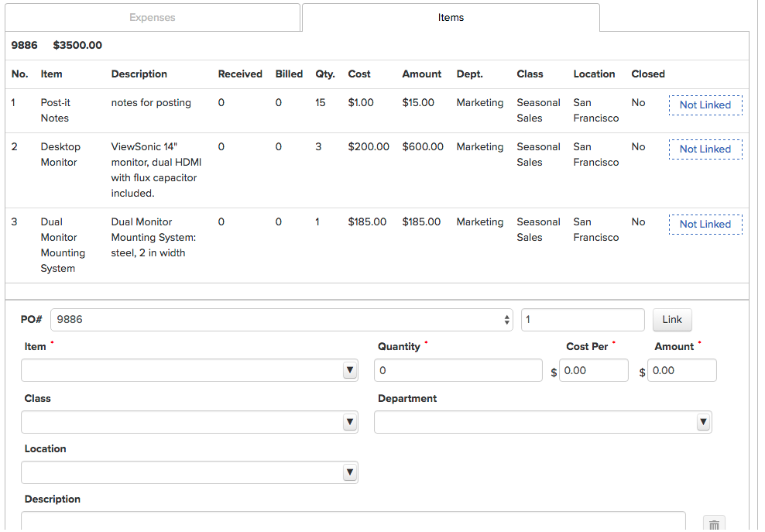Focus the Quantity input field
The width and height of the screenshot is (765, 532).
[x=458, y=369]
